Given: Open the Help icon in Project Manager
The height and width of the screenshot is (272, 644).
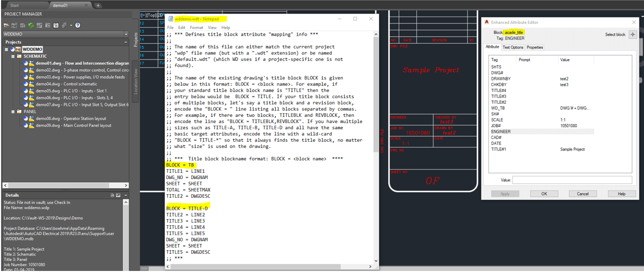Looking at the screenshot, I should pos(78,25).
